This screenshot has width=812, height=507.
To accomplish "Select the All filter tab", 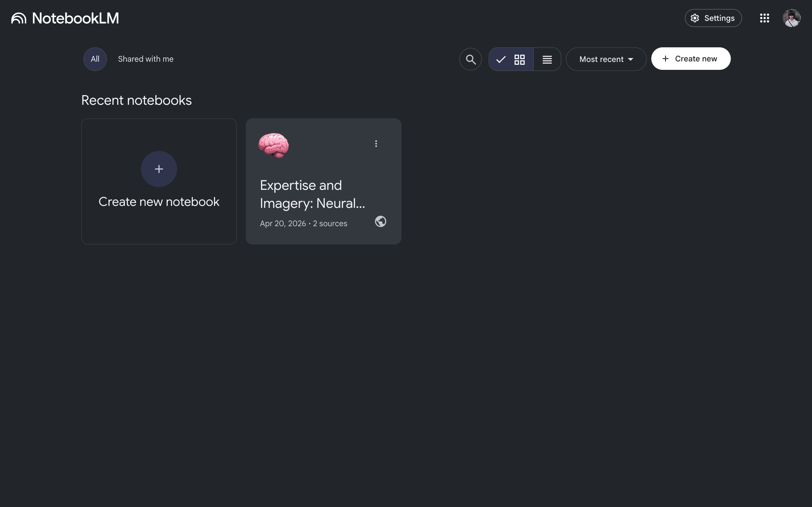I will [95, 59].
